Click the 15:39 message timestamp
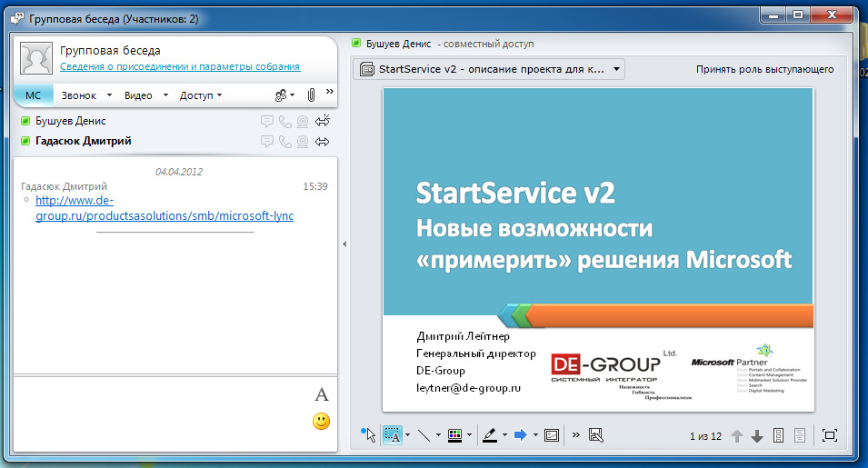The width and height of the screenshot is (868, 468). 315,186
